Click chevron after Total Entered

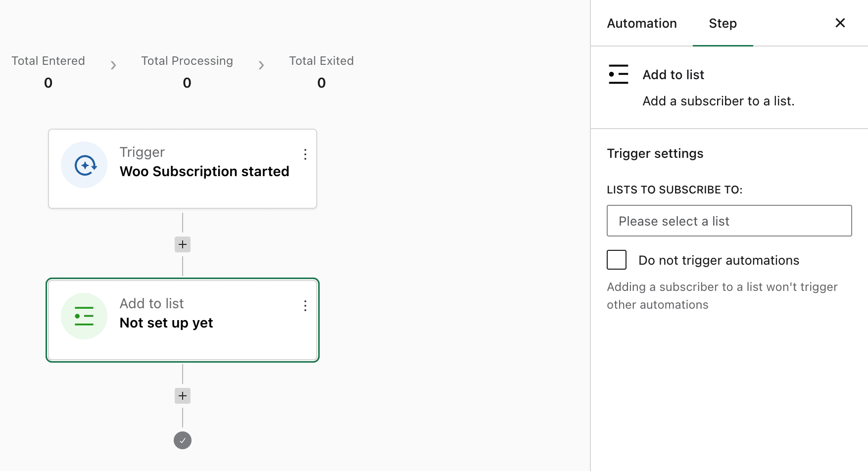coord(113,65)
